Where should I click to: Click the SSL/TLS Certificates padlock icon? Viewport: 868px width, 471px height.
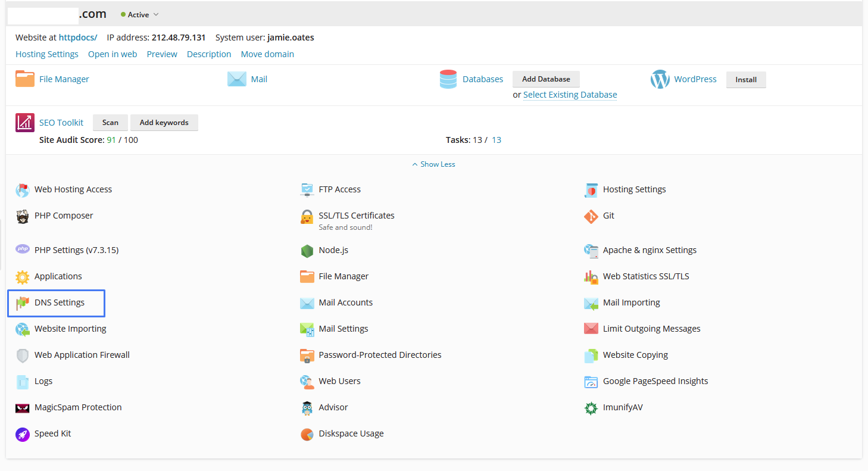coord(307,217)
